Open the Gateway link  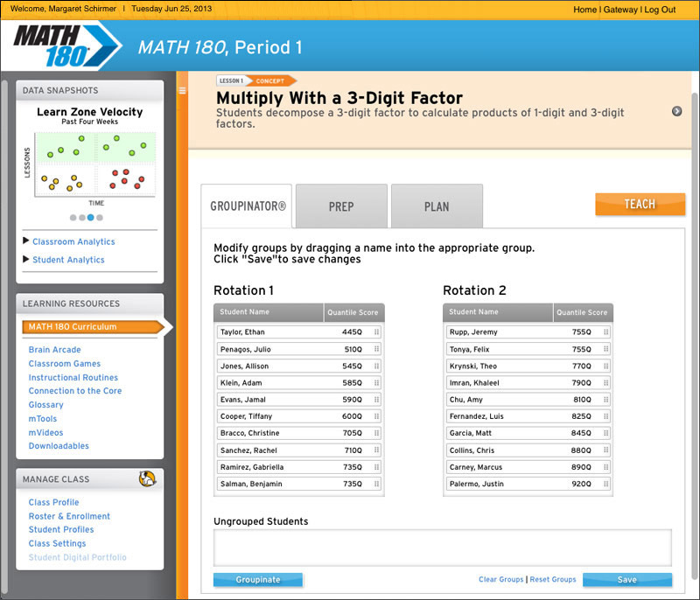[620, 10]
